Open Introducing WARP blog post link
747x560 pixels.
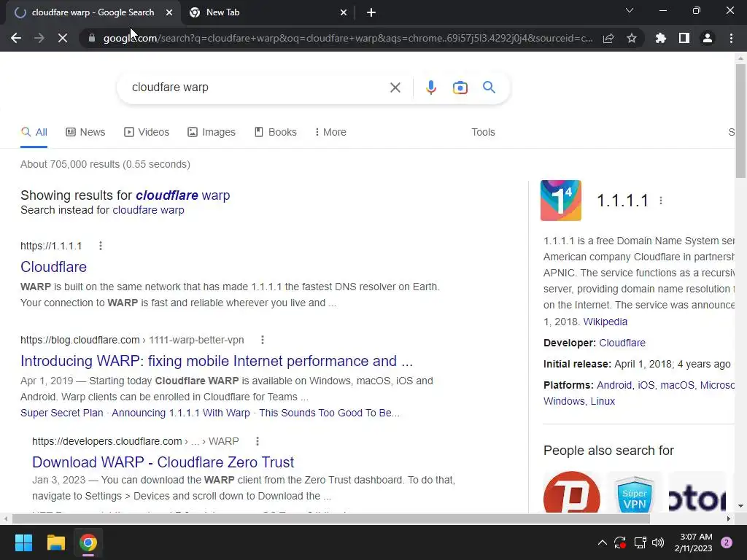point(217,361)
